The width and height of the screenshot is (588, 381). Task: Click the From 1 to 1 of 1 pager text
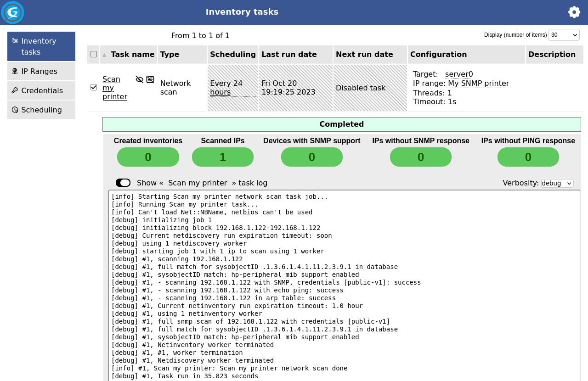pos(200,35)
